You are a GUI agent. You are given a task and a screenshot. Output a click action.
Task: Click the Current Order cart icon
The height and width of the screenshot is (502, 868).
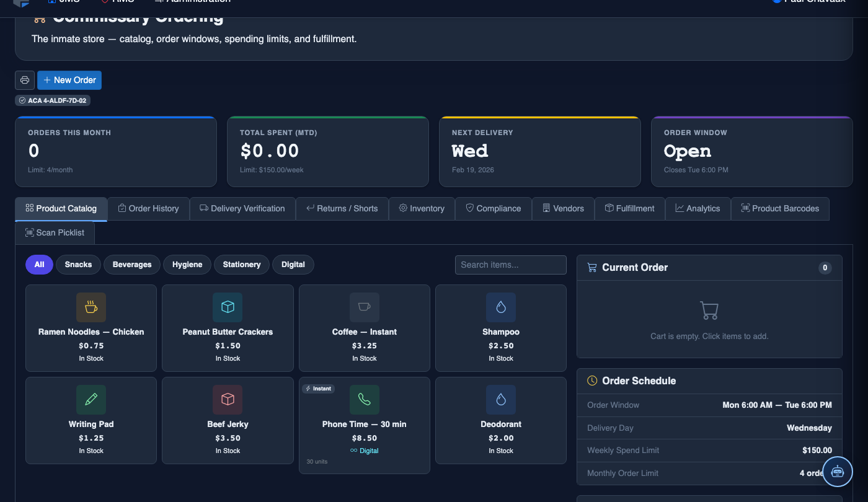(x=591, y=268)
